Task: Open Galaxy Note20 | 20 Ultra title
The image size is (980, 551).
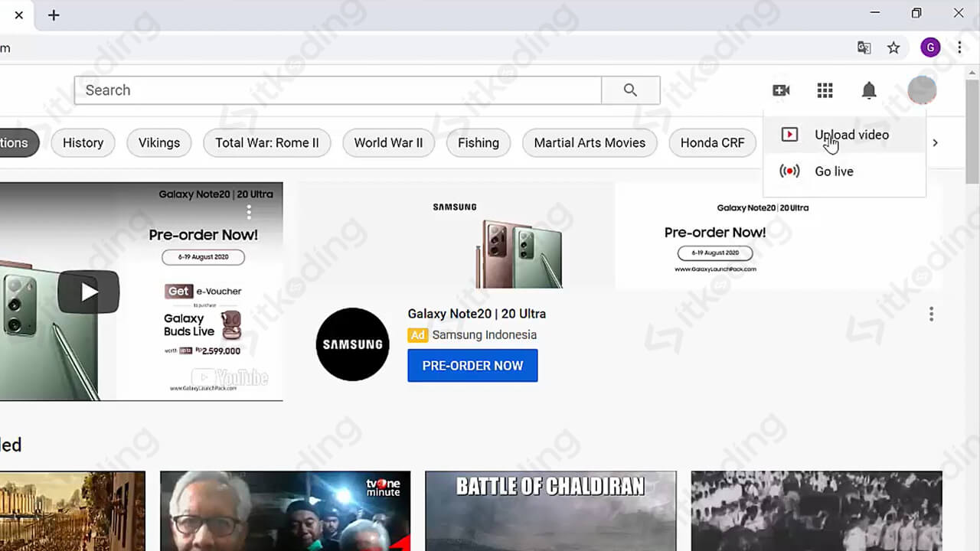Action: (x=476, y=314)
